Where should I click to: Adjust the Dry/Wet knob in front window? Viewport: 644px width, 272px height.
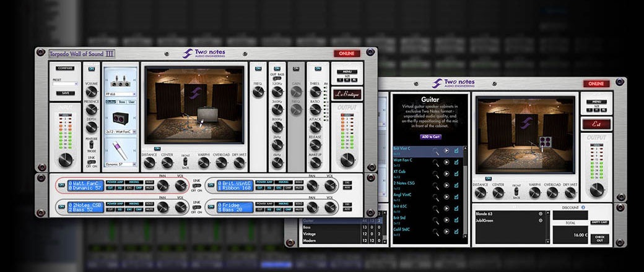(240, 163)
